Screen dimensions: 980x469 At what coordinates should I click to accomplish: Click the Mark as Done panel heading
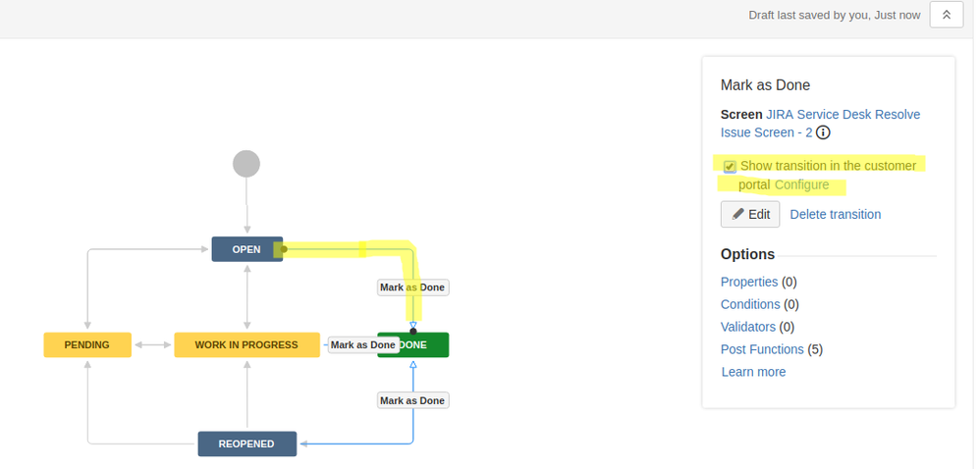765,85
